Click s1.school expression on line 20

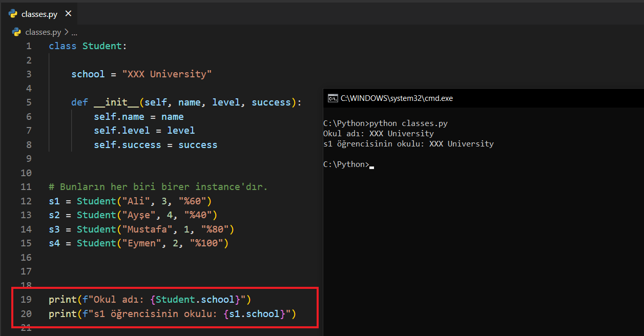coord(254,314)
